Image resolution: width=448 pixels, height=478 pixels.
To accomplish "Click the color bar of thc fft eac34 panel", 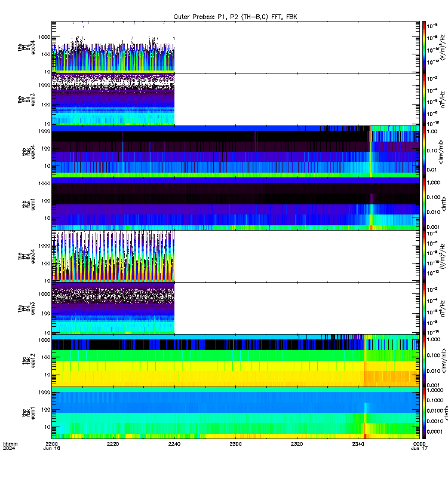I will click(424, 256).
